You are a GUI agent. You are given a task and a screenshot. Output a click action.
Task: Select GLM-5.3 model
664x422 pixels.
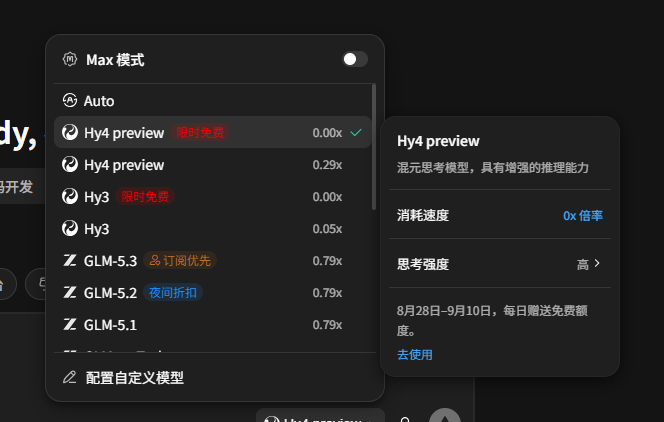click(x=213, y=261)
